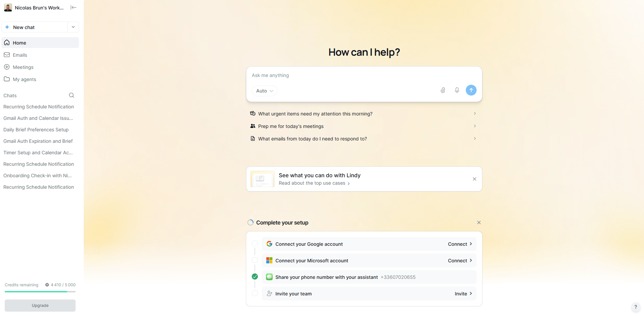Toggle the Google account step circle

(255, 243)
